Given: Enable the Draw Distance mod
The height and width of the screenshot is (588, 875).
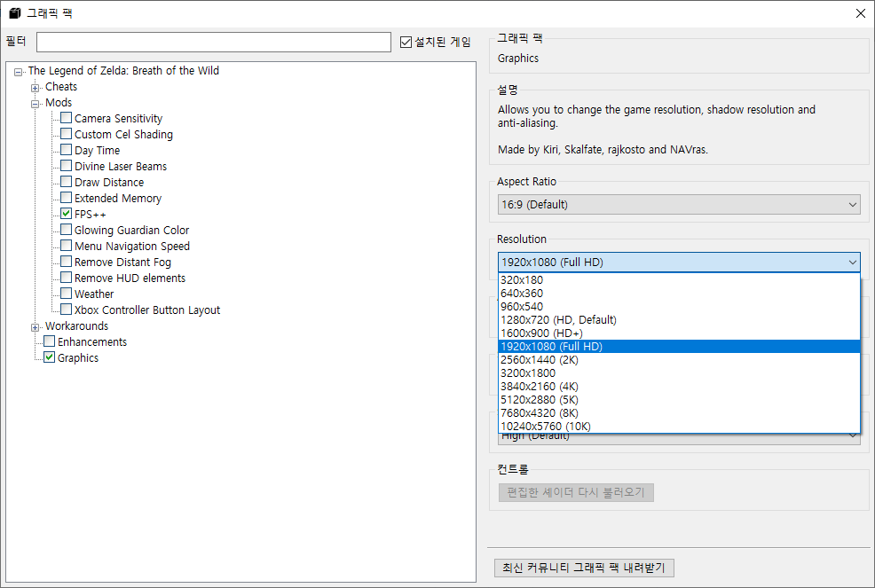Looking at the screenshot, I should [x=66, y=182].
